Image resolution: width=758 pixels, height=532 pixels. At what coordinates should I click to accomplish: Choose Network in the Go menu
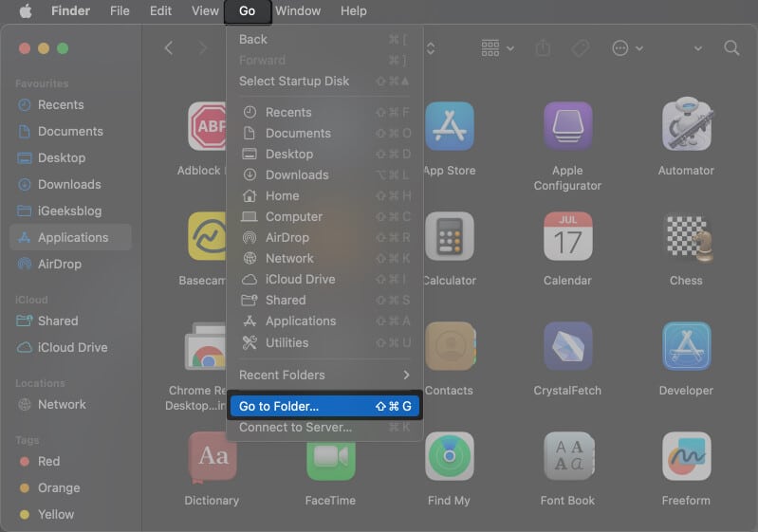[324, 259]
